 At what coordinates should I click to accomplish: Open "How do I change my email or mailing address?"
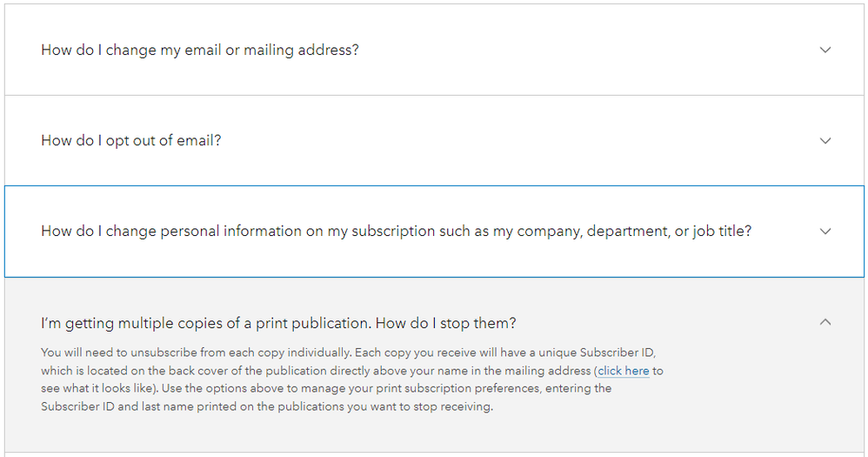(x=199, y=50)
